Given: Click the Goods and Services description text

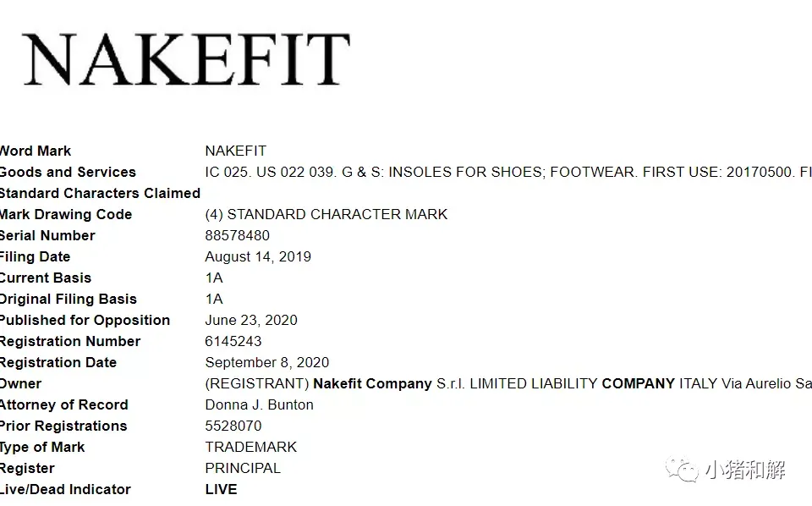Looking at the screenshot, I should 508,172.
